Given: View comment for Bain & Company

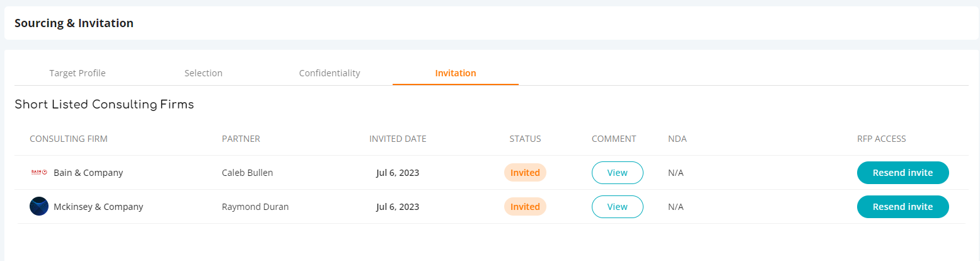Looking at the screenshot, I should (618, 173).
